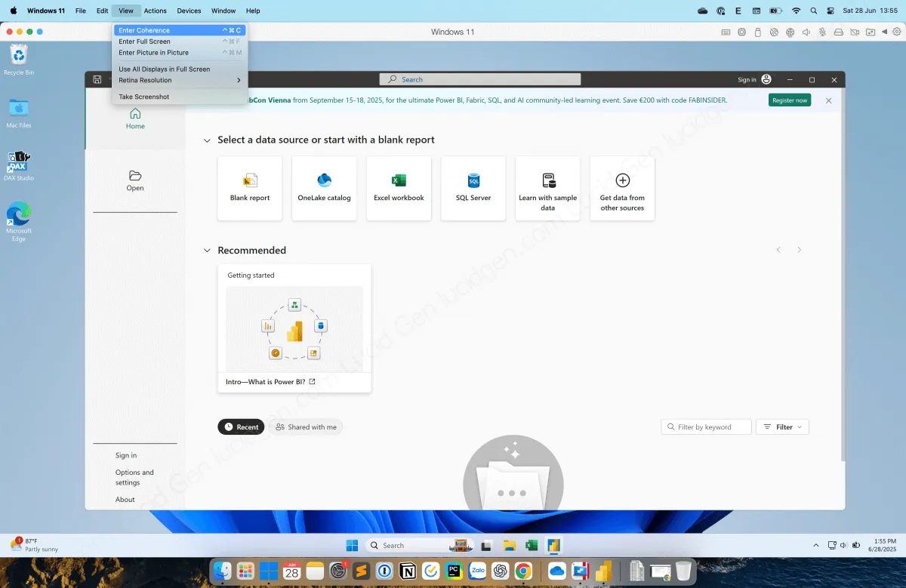The height and width of the screenshot is (588, 906).
Task: Choose Take Screenshot menu entry
Action: [144, 97]
